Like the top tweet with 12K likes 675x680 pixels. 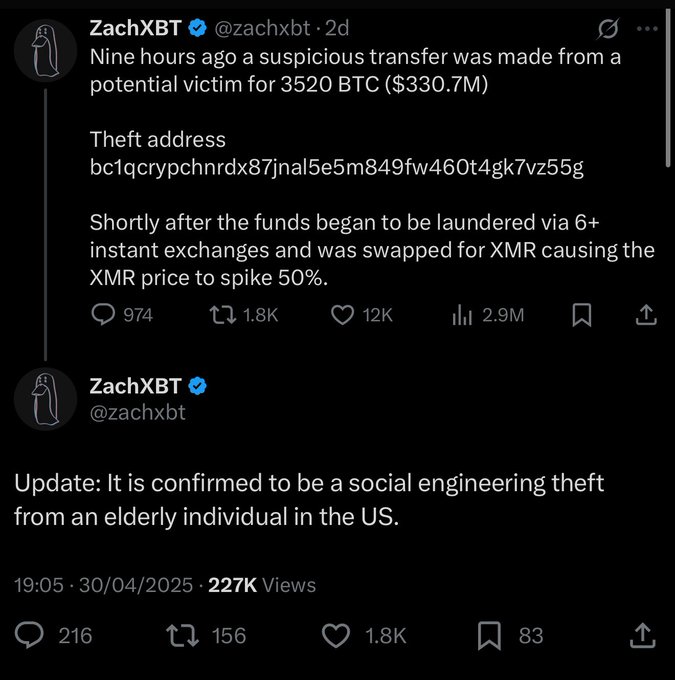pos(343,315)
